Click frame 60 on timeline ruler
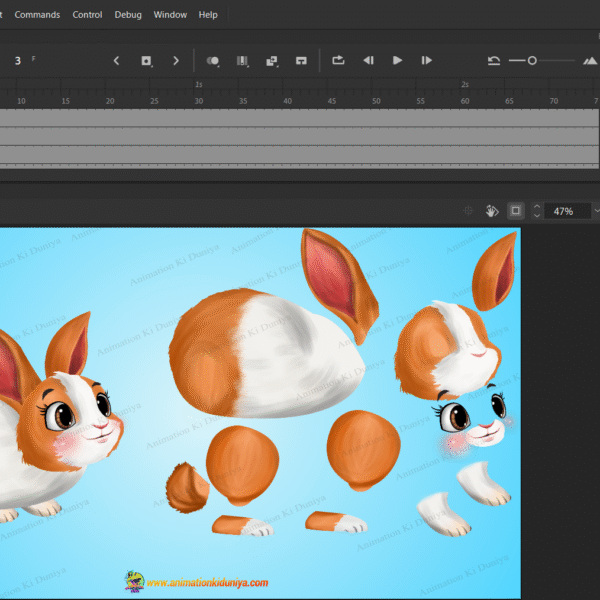Viewport: 600px width, 600px height. [x=465, y=101]
